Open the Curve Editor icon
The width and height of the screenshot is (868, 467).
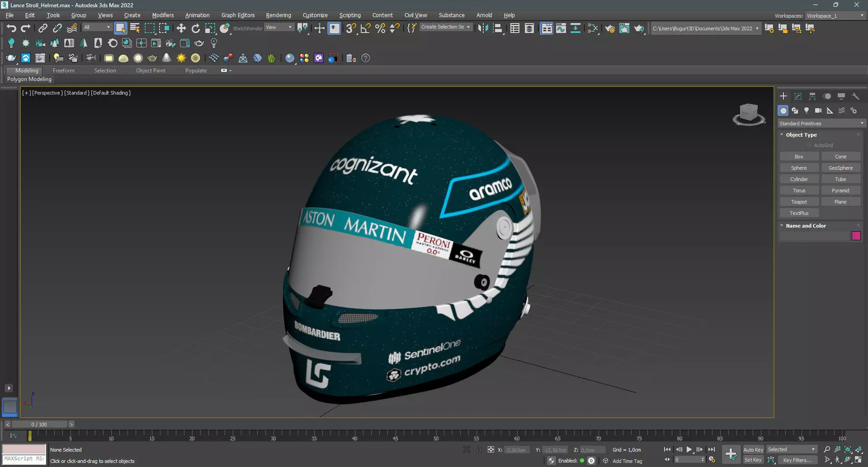tap(561, 29)
